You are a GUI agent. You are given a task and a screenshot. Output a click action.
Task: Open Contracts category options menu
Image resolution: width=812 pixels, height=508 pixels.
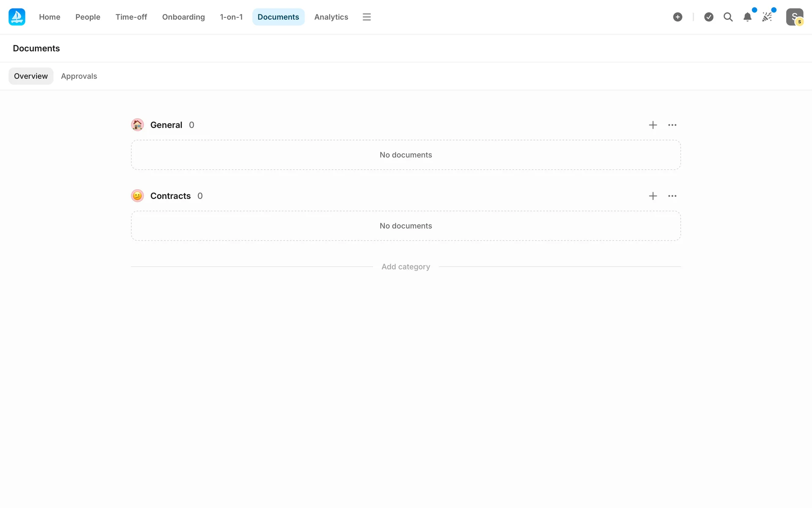(672, 196)
